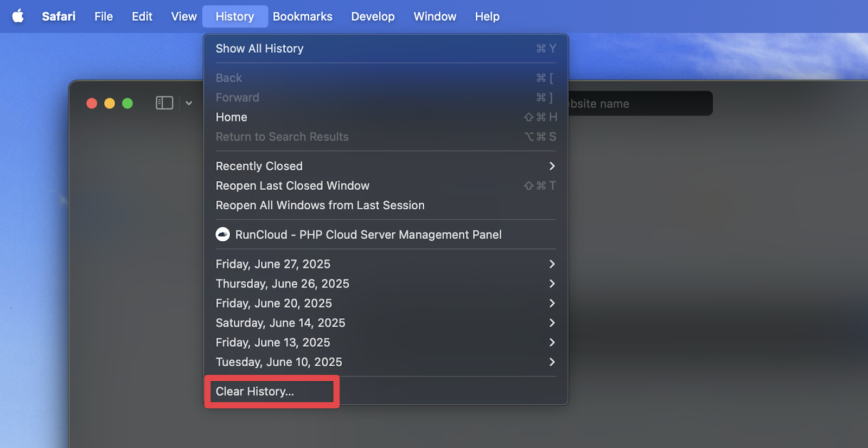Toggle the Safari sidebar icon
The height and width of the screenshot is (448, 868).
coord(164,103)
